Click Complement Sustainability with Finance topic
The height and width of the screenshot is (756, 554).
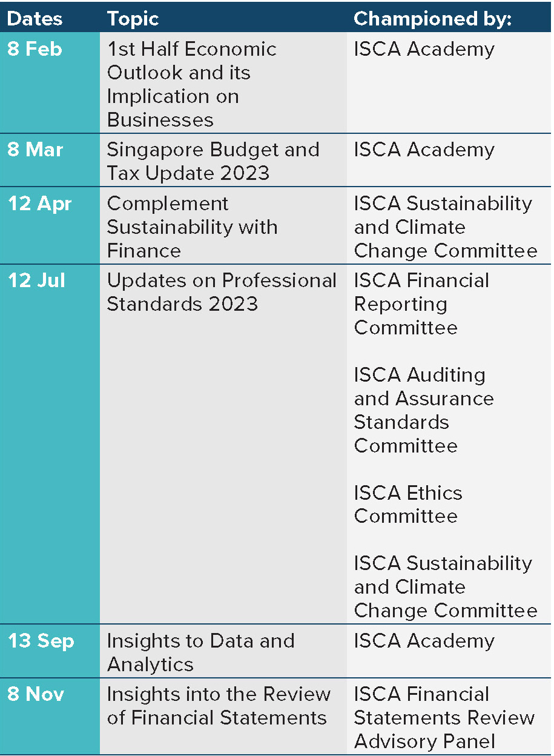pos(192,227)
